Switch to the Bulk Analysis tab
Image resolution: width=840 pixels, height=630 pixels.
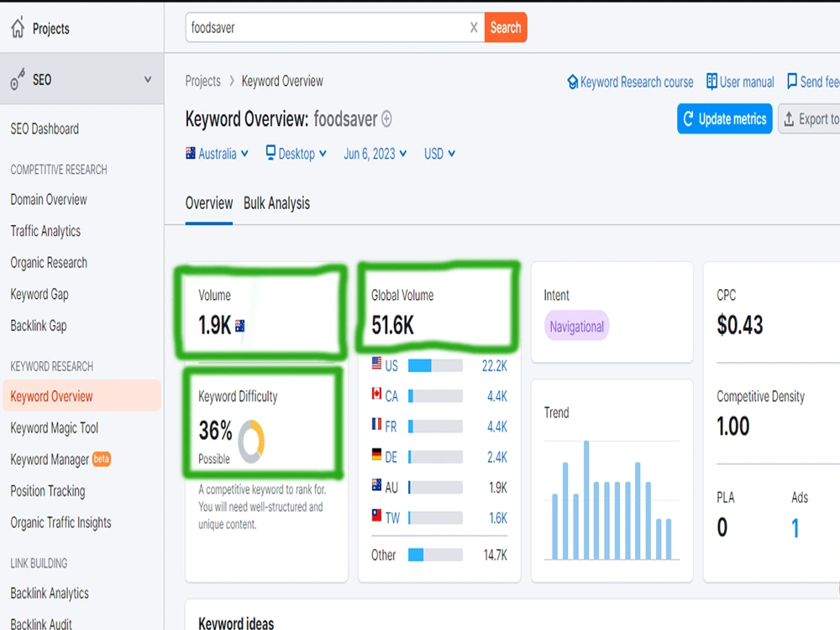[x=276, y=203]
